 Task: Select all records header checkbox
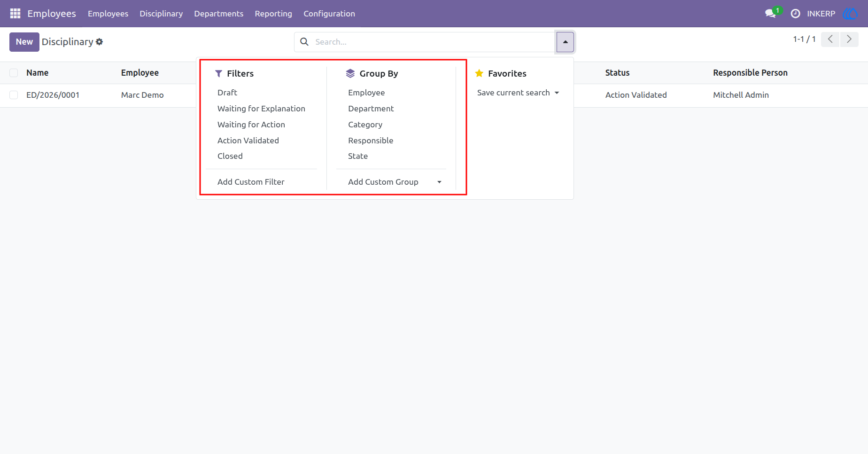[14, 73]
